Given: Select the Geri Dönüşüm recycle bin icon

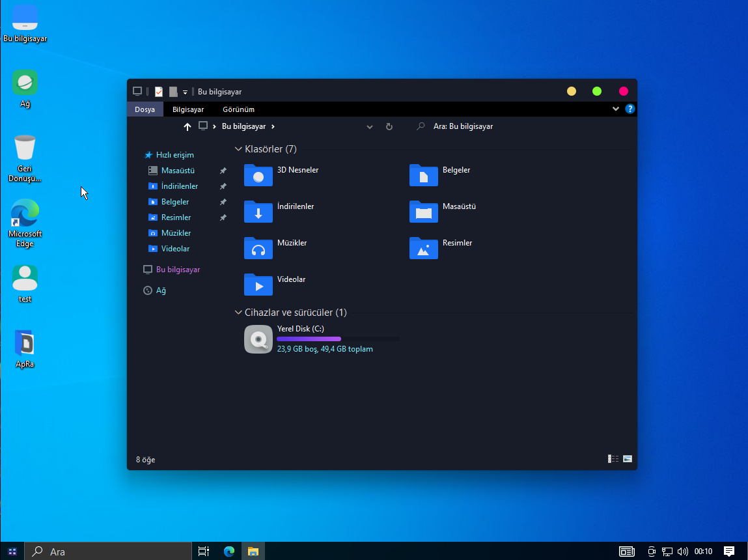Looking at the screenshot, I should 25,159.
